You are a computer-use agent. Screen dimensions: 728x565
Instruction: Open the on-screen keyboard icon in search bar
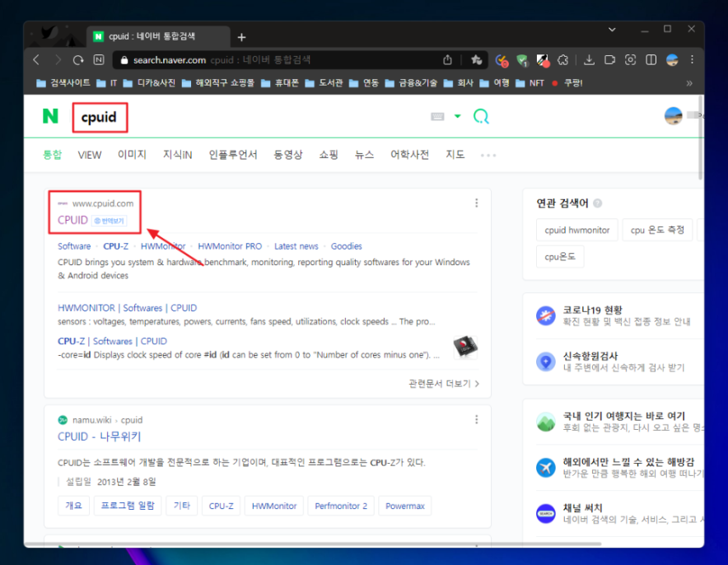(437, 116)
